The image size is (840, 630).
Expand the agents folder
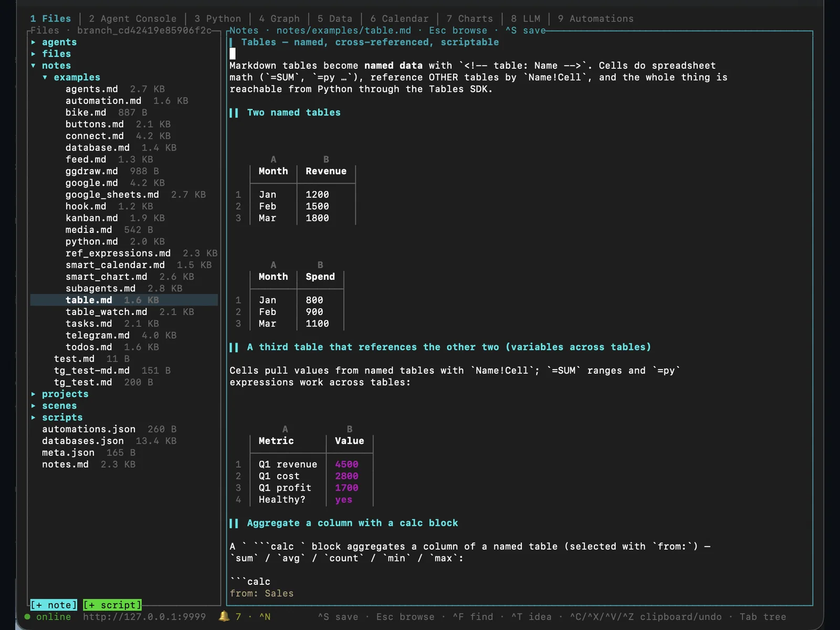point(59,42)
